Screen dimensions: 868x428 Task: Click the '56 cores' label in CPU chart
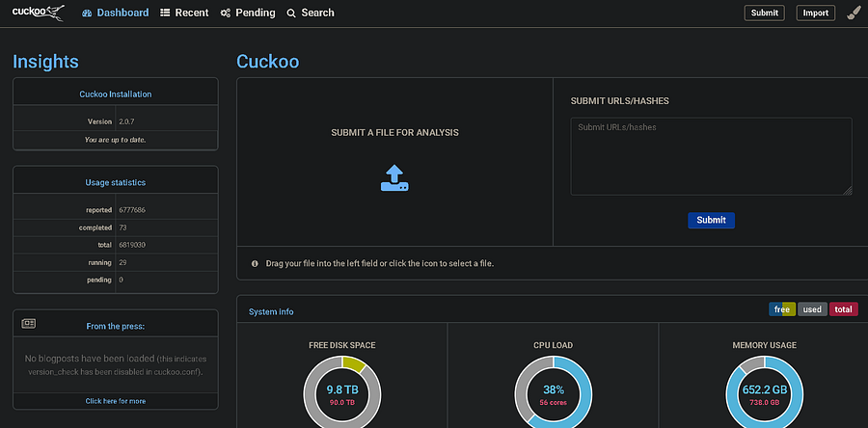[x=553, y=403]
